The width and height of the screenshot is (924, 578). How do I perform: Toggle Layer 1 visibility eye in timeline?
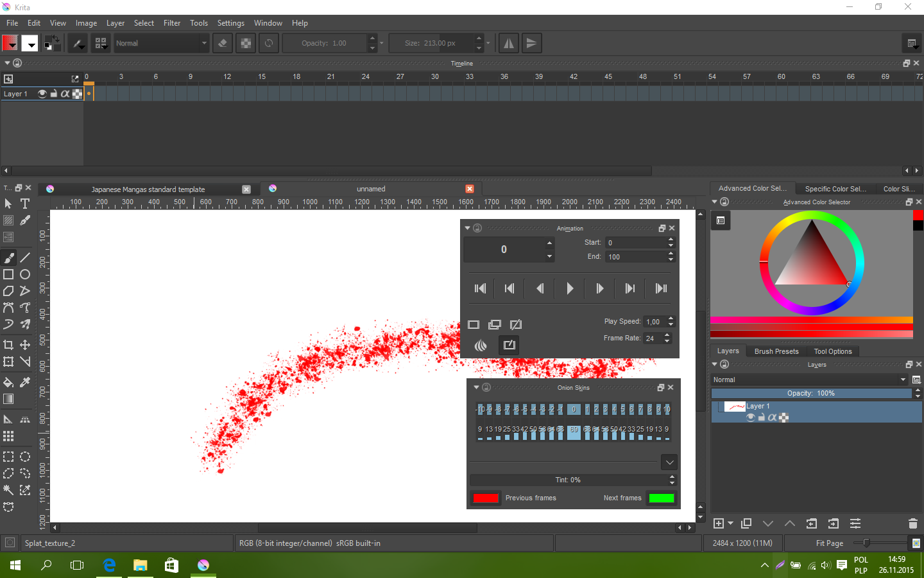click(42, 94)
